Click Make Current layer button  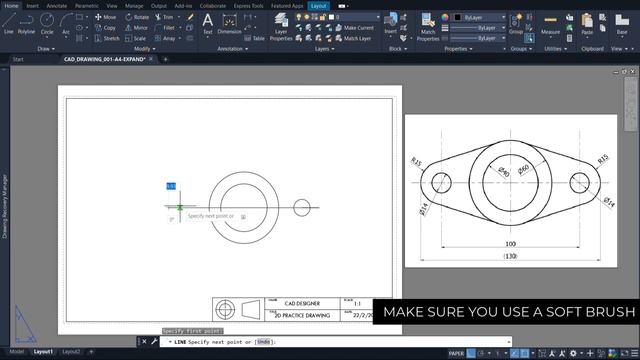pos(354,28)
